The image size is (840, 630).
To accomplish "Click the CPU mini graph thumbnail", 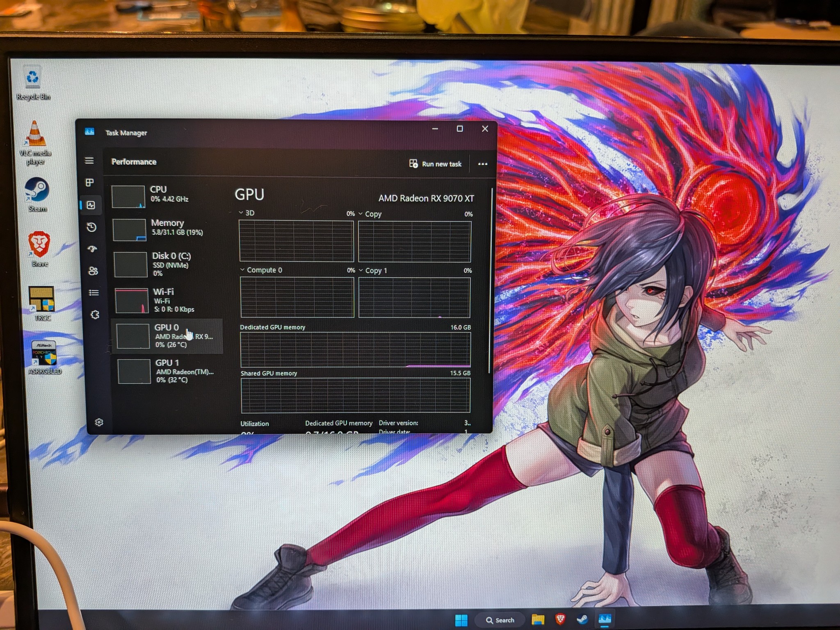I will coord(128,197).
